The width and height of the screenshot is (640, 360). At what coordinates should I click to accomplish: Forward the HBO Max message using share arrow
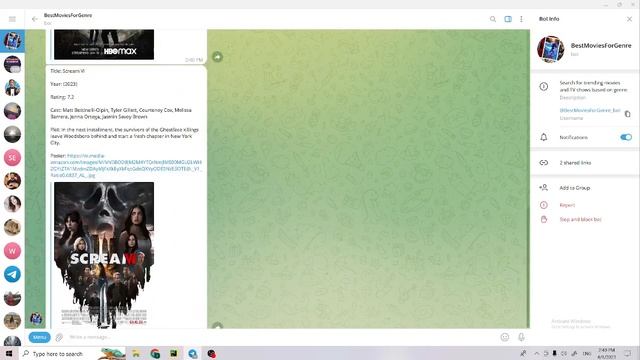tap(218, 57)
